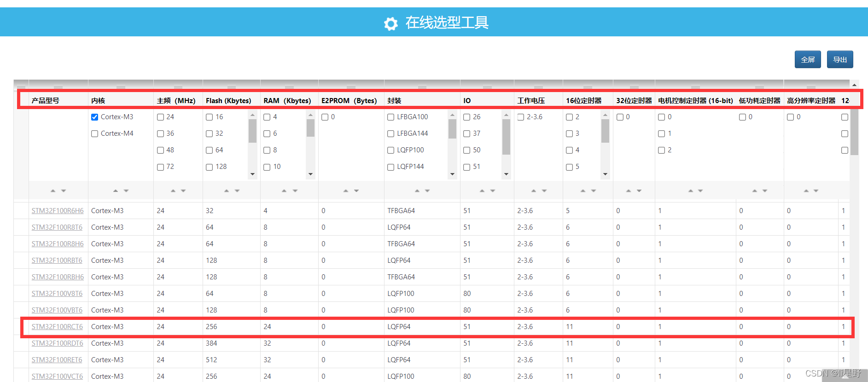Viewport: 868px width, 382px height.
Task: Tick the 2-3.6 voltage checkbox
Action: (520, 117)
